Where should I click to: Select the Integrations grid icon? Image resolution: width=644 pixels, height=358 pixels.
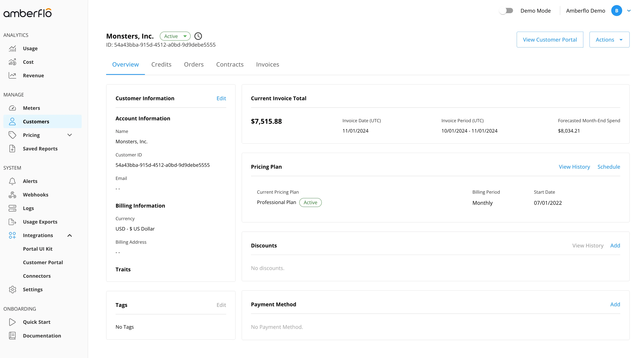point(12,235)
